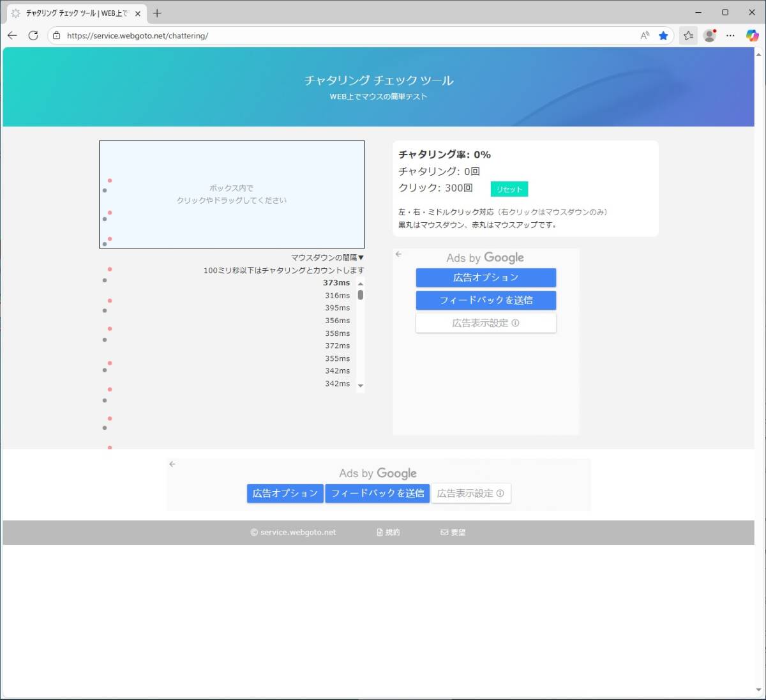Toggle the blue favorite star icon
The height and width of the screenshot is (700, 766).
(x=663, y=36)
